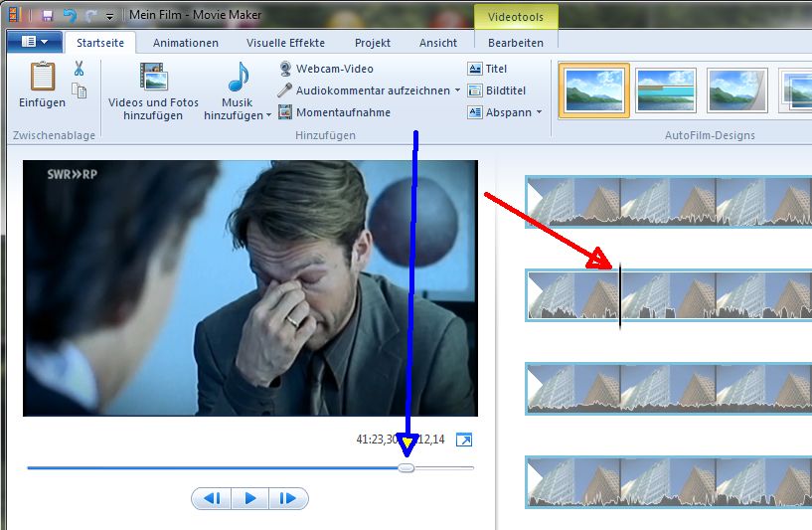This screenshot has width=812, height=530.
Task: Click the Webcam-Video label
Action: coord(335,69)
